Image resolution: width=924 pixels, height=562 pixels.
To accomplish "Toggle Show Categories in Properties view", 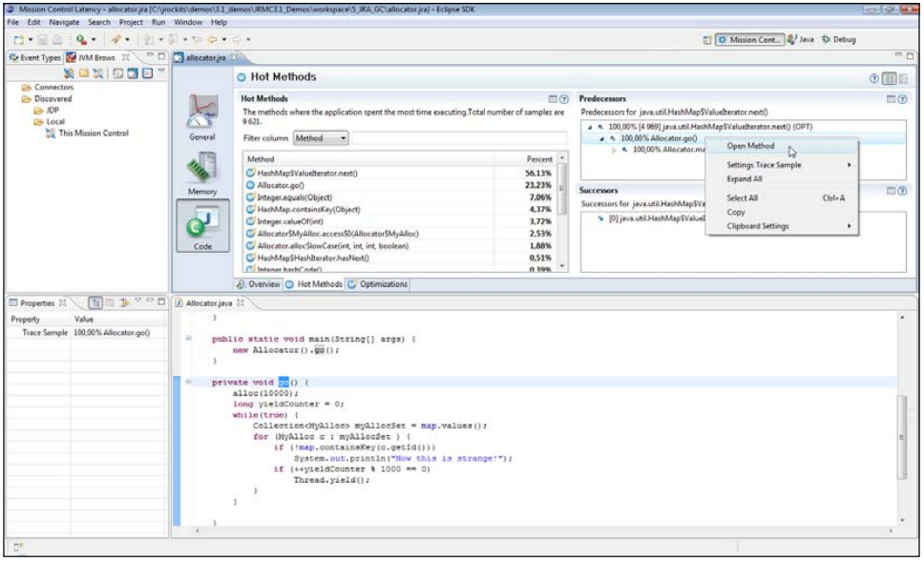I will [95, 302].
